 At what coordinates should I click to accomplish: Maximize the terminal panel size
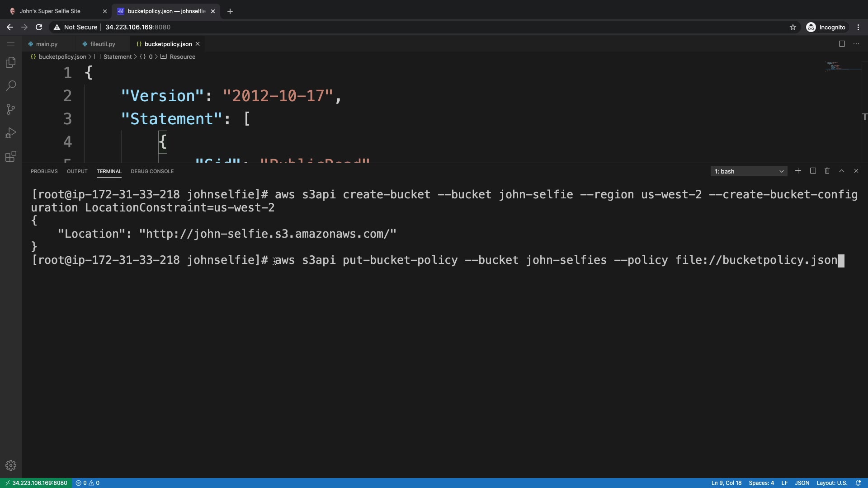coord(841,171)
